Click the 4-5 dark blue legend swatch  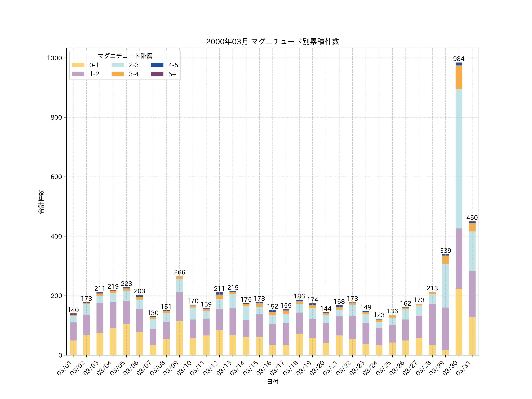(157, 65)
